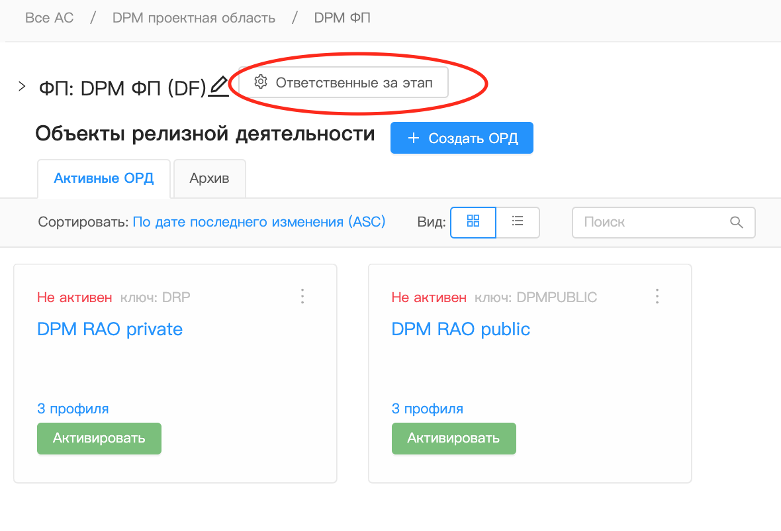This screenshot has width=781, height=531.
Task: View 3 профиля of DPM RAO private
Action: 73,408
